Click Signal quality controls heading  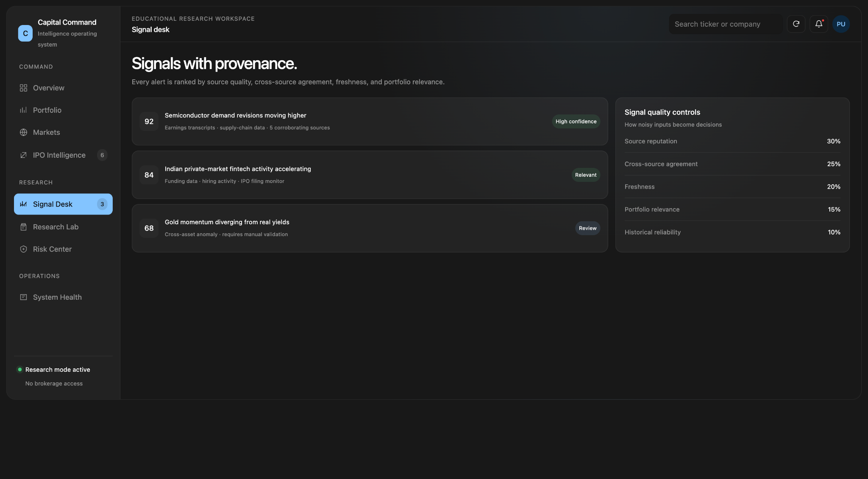(662, 112)
